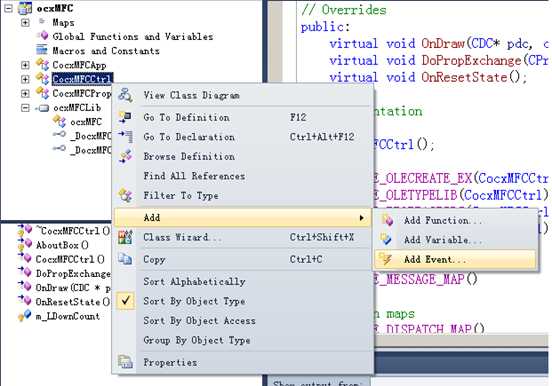Collapse the ocxMFCLib node
This screenshot has width=552, height=386.
[25, 108]
